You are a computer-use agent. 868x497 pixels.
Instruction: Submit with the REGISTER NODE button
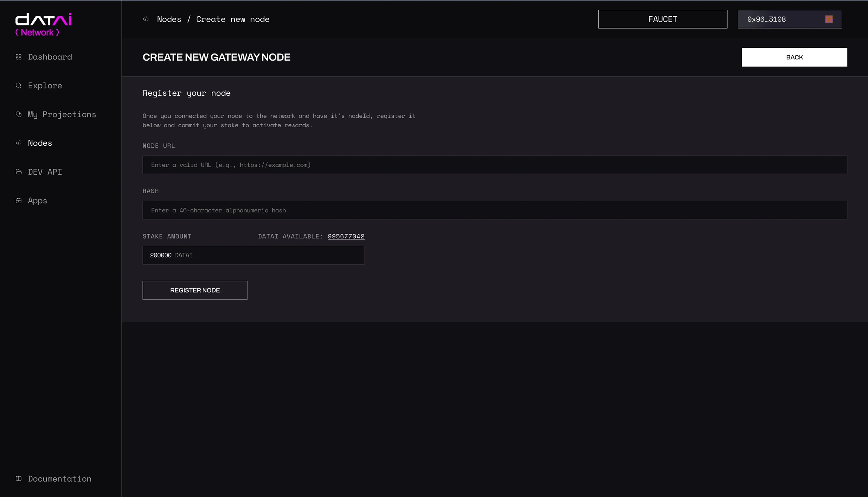(195, 290)
